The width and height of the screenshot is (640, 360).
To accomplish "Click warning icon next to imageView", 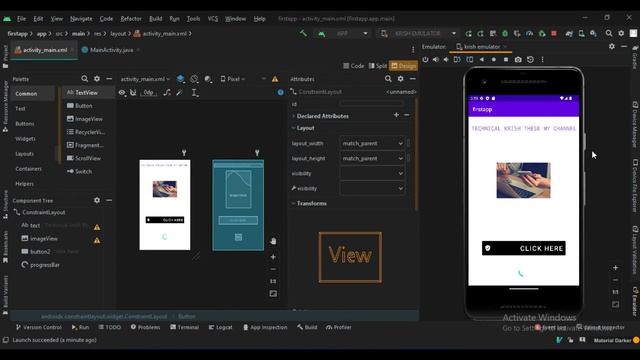I will point(97,240).
